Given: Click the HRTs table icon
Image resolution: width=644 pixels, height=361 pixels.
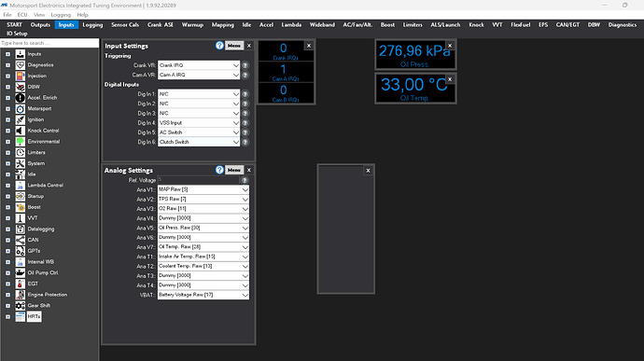Looking at the screenshot, I should 21,316.
